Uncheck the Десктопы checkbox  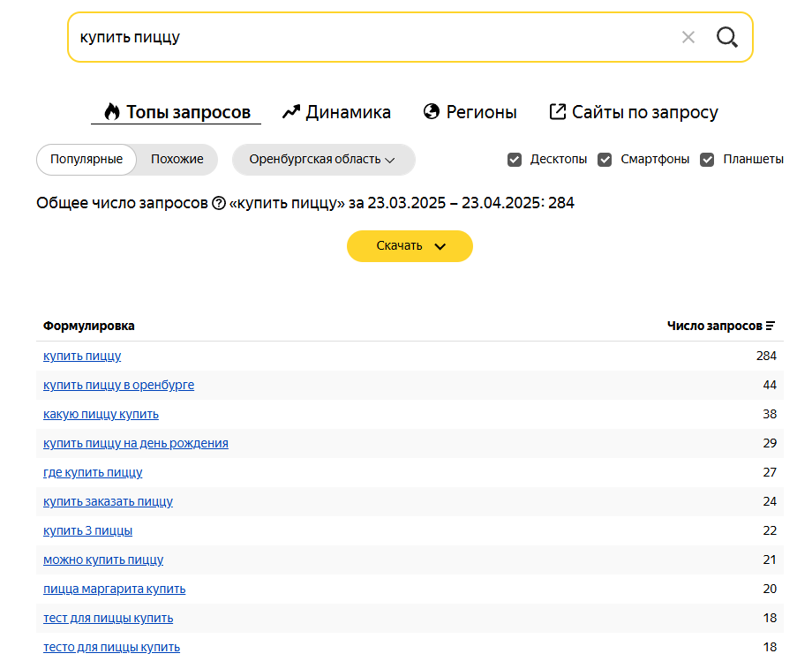point(515,160)
